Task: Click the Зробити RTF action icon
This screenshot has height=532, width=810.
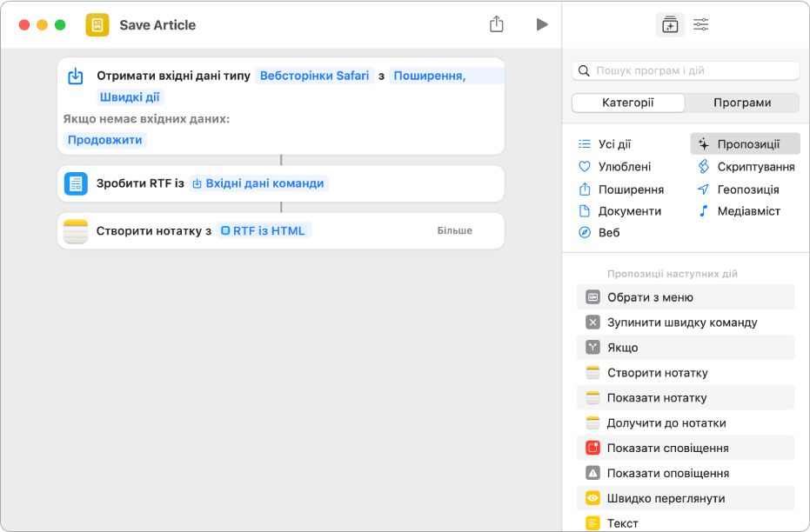Action: (76, 184)
